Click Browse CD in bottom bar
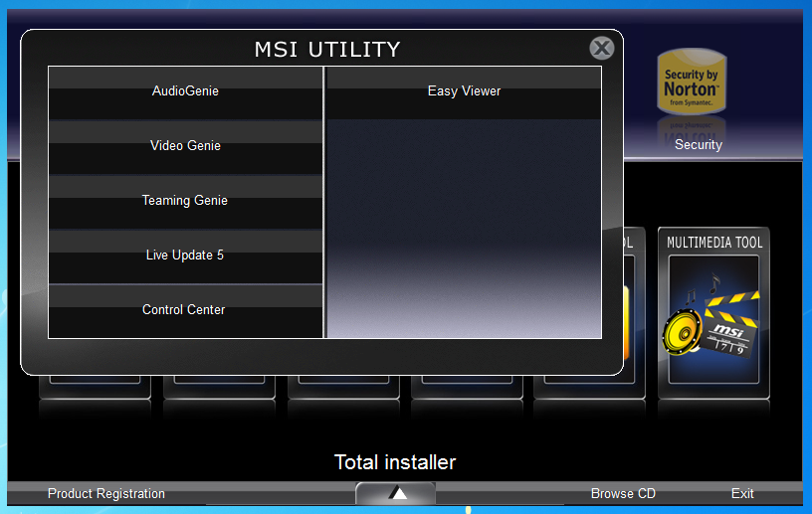This screenshot has width=812, height=514. (623, 493)
